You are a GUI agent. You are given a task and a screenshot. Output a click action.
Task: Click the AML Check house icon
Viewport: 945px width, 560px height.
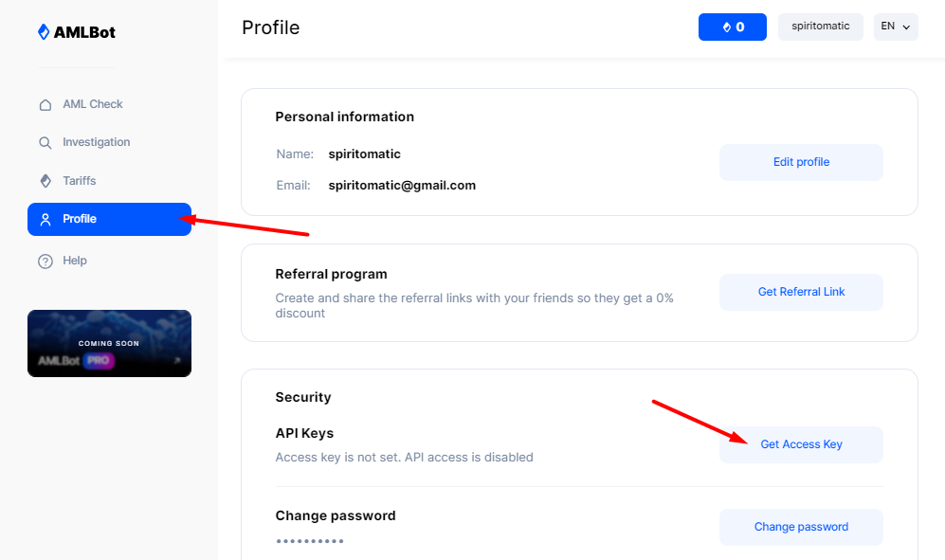click(45, 105)
